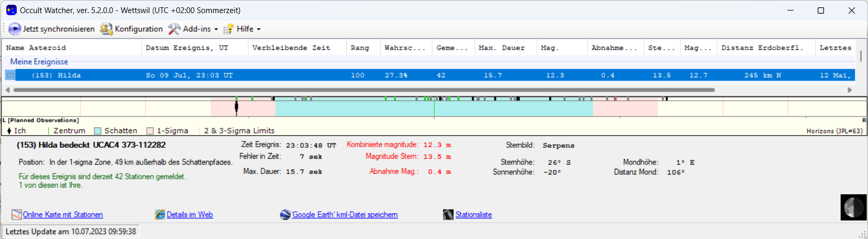The image size is (868, 239).
Task: Click the Internet Explorer icon beside Details im Web
Action: point(160,215)
